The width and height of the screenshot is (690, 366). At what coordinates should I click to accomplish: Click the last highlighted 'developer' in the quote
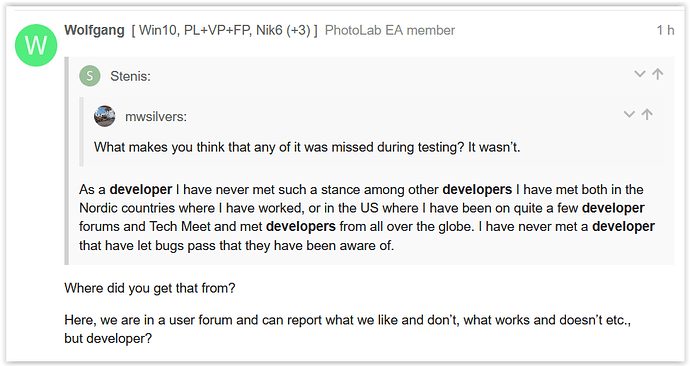pyautogui.click(x=624, y=227)
